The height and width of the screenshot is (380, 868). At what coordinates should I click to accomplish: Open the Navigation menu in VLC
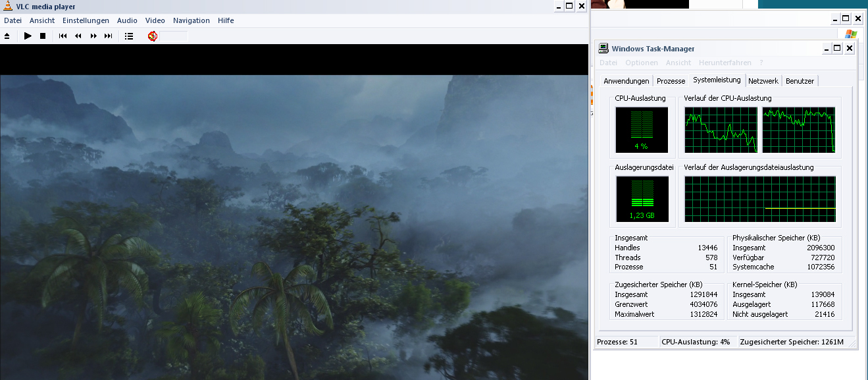point(191,20)
